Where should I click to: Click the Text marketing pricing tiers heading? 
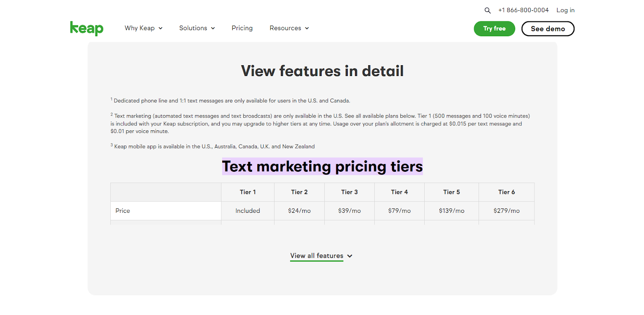(322, 167)
